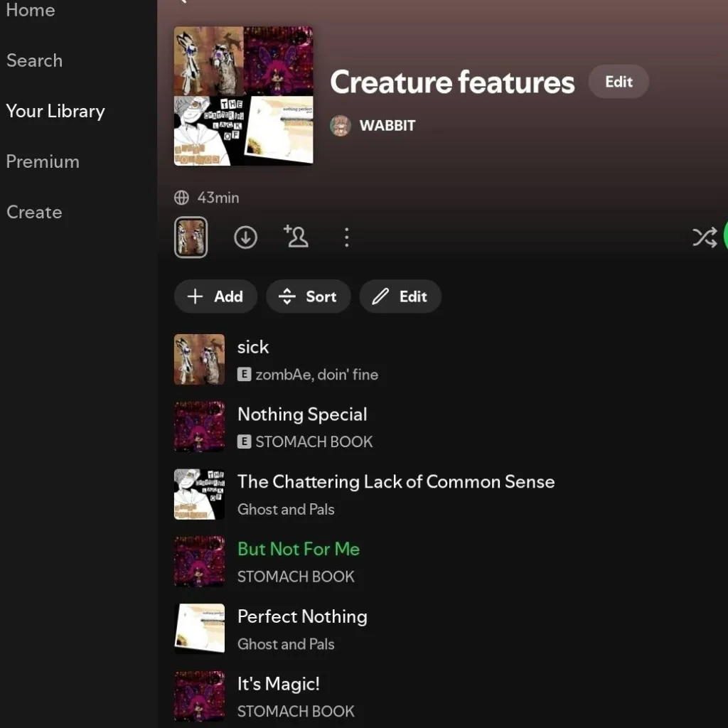Screen dimensions: 728x728
Task: Click the Creature features playlist cover art
Action: pyautogui.click(x=244, y=96)
